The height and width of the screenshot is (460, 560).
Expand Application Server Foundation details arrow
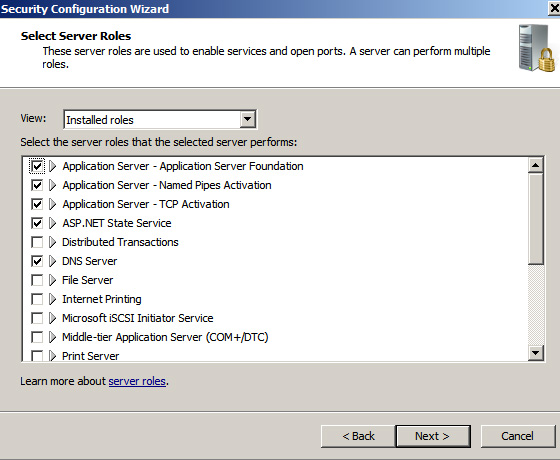[x=52, y=166]
